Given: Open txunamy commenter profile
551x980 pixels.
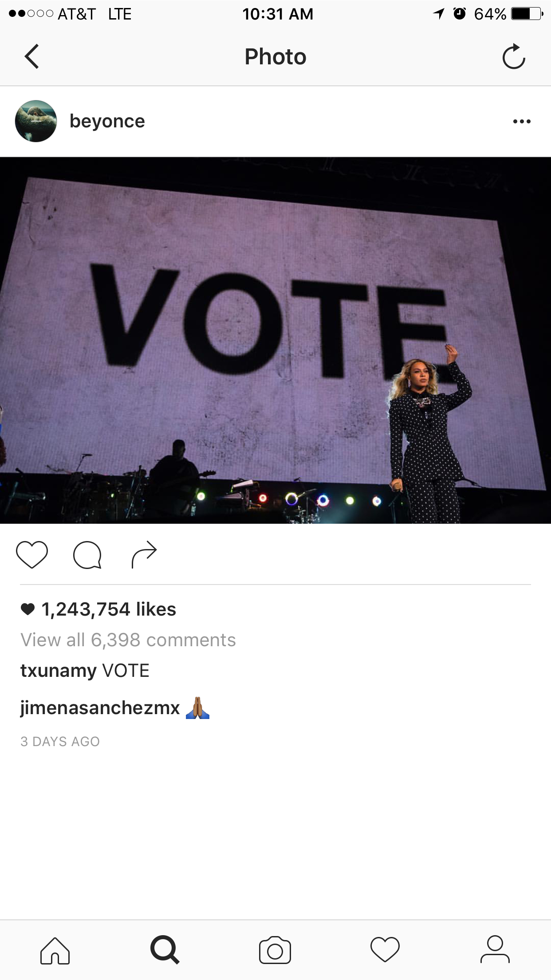Looking at the screenshot, I should (x=59, y=671).
